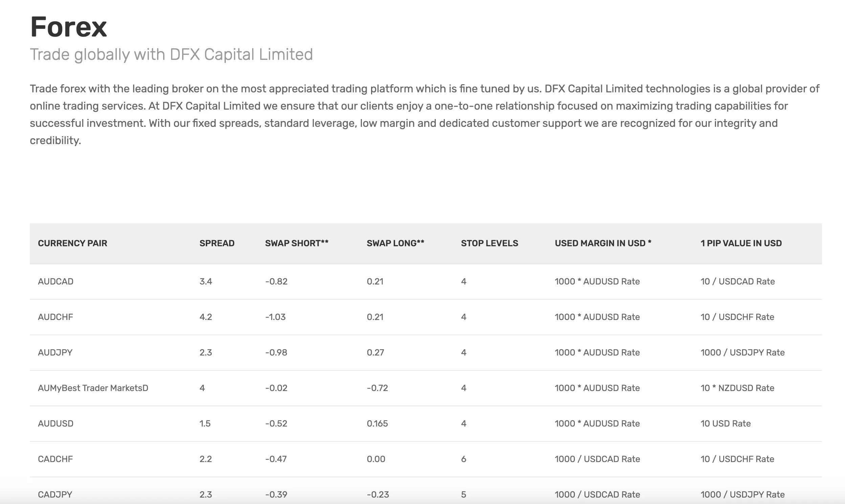
Task: Click the 10 USD Rate cell
Action: 725,423
